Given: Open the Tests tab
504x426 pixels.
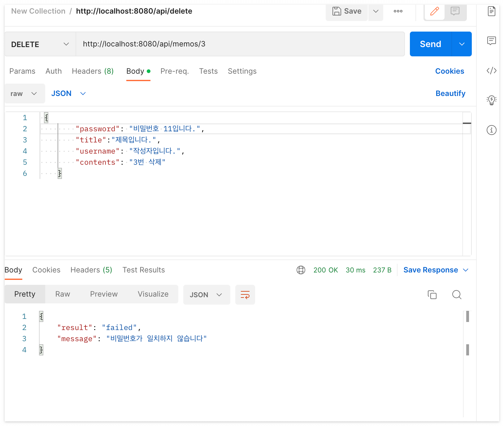Looking at the screenshot, I should 208,71.
